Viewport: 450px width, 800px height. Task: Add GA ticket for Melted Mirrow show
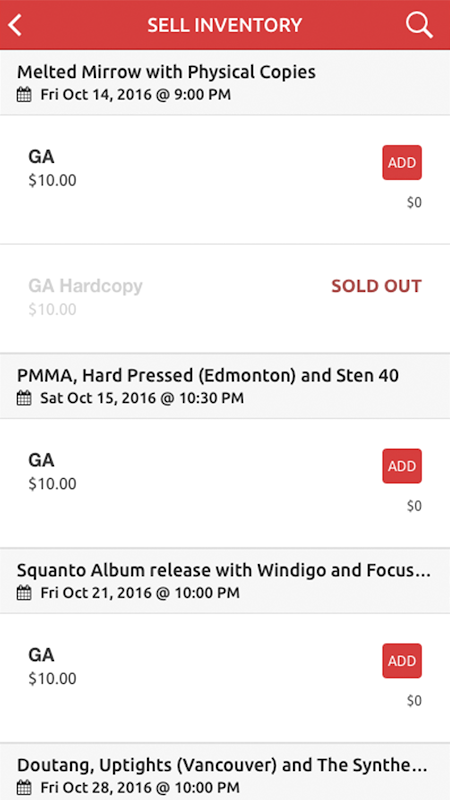click(x=402, y=163)
